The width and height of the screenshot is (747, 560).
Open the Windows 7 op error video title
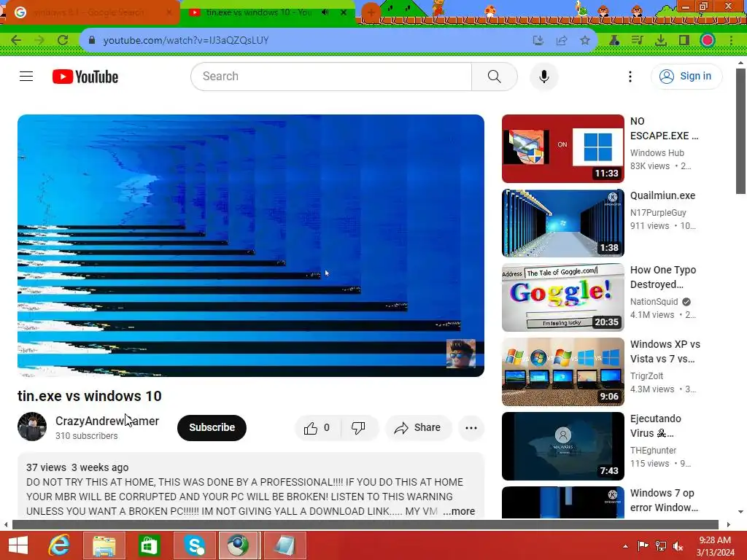pyautogui.click(x=664, y=500)
